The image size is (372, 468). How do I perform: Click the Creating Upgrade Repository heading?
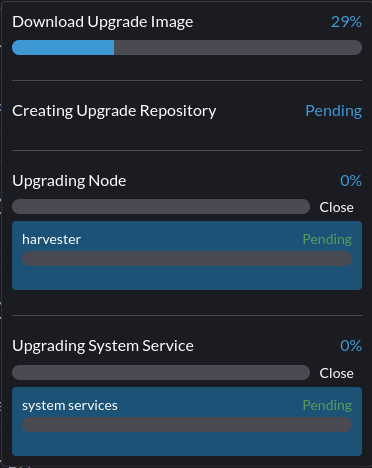coord(114,111)
